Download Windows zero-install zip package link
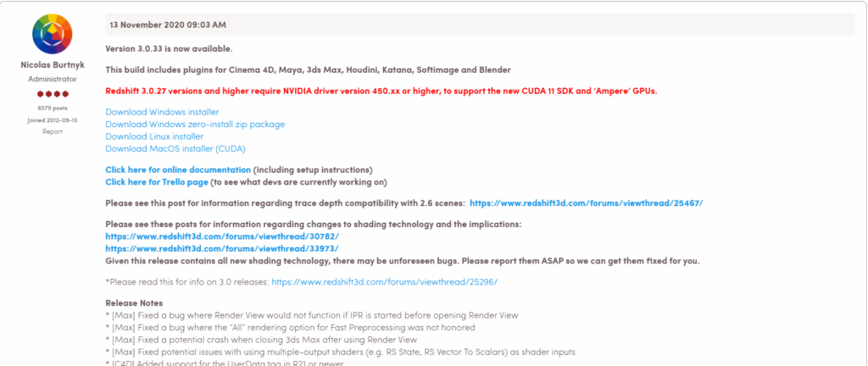 pyautogui.click(x=195, y=125)
